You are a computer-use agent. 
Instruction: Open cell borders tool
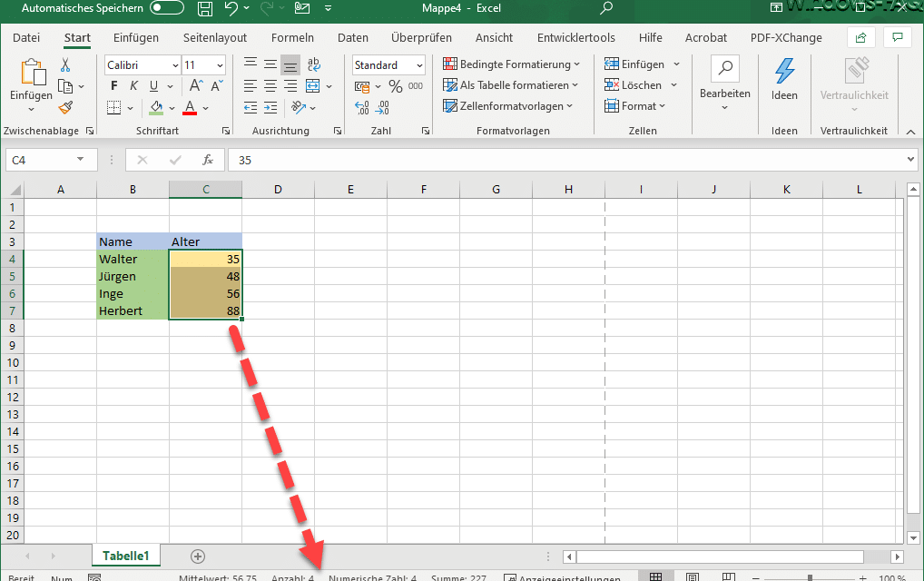click(x=114, y=108)
